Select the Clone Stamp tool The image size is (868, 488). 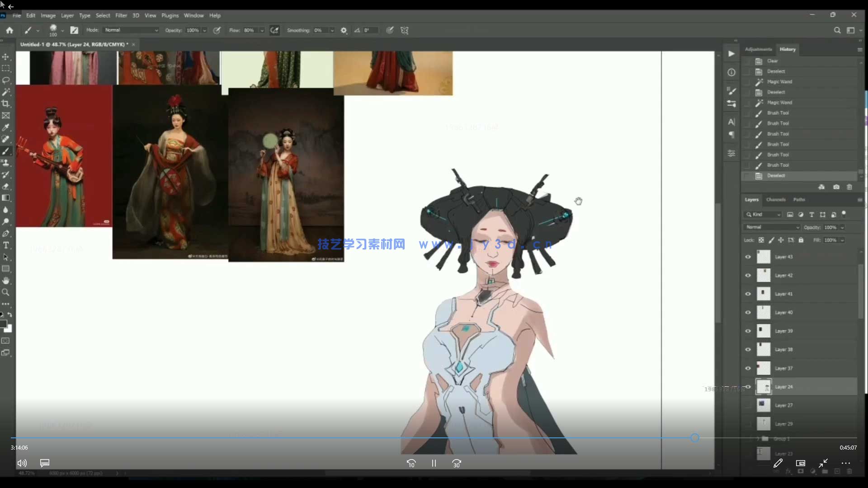[x=6, y=163]
